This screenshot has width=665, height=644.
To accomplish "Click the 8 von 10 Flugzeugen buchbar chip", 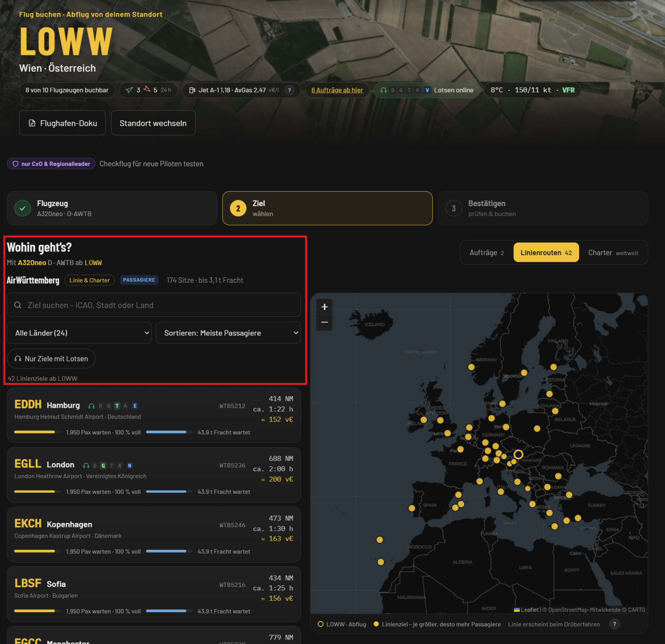I will click(67, 90).
